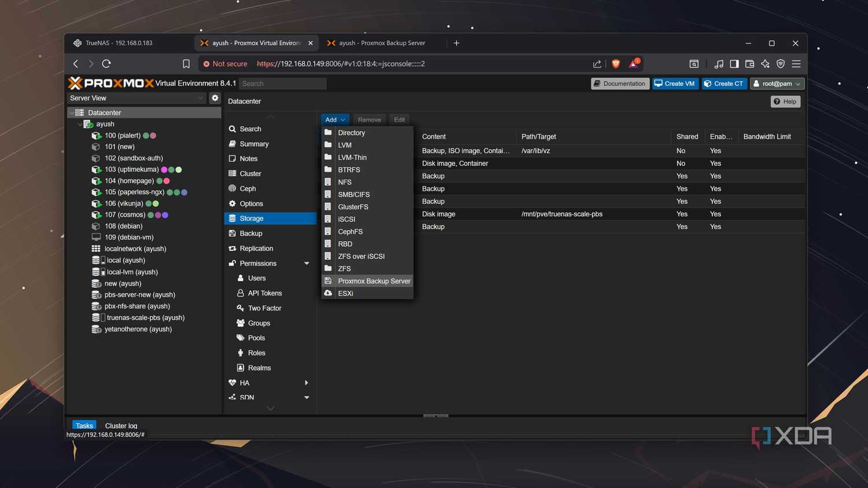Click the Proxmox search input field
The width and height of the screenshot is (868, 488).
click(x=283, y=83)
